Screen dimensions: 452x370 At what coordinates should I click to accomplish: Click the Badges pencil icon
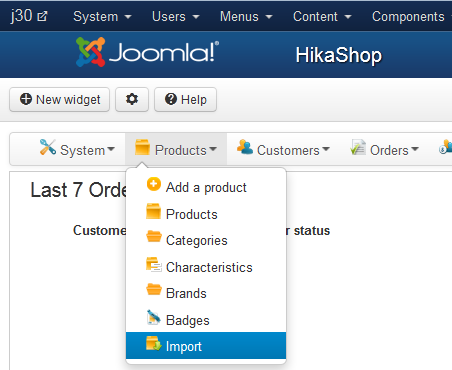pyautogui.click(x=154, y=317)
